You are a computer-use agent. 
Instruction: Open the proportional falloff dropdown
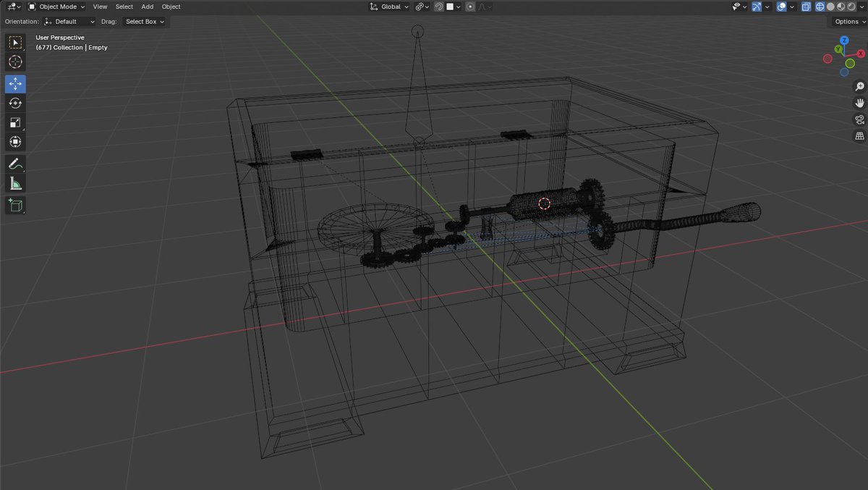pyautogui.click(x=485, y=7)
